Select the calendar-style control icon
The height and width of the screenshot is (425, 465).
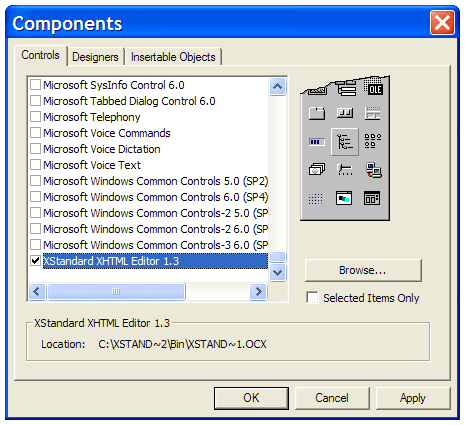(x=372, y=198)
